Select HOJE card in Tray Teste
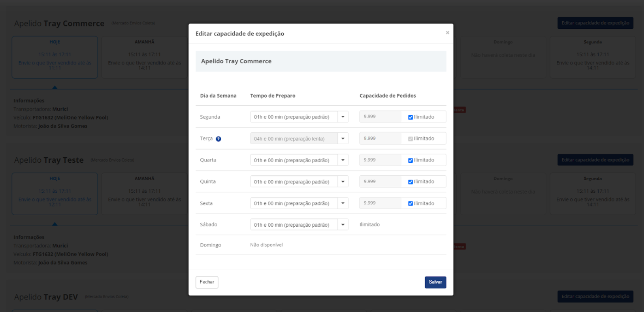Viewport: 644px width, 312px height. [x=55, y=194]
